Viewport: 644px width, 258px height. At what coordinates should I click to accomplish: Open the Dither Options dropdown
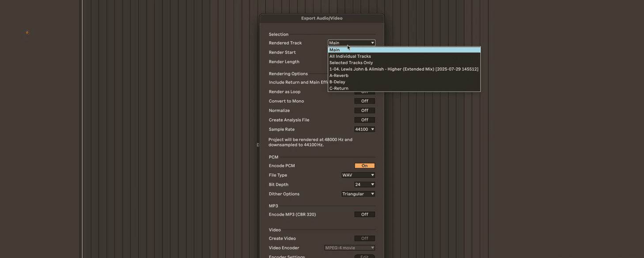tap(358, 193)
